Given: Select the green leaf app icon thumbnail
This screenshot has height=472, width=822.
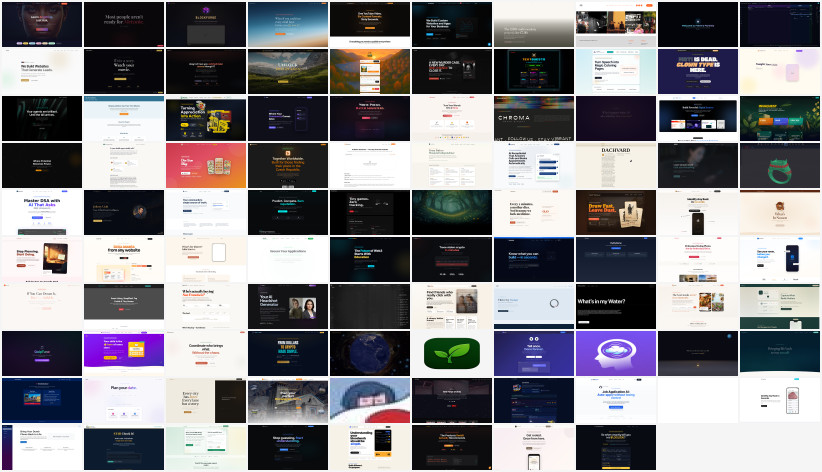Looking at the screenshot, I should point(452,353).
